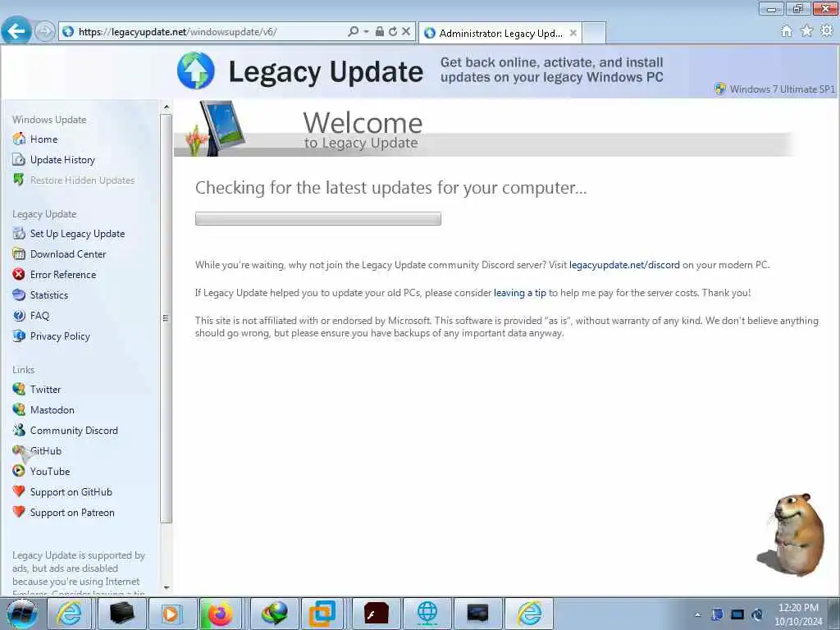Open Update History link
This screenshot has width=840, height=630.
click(62, 160)
